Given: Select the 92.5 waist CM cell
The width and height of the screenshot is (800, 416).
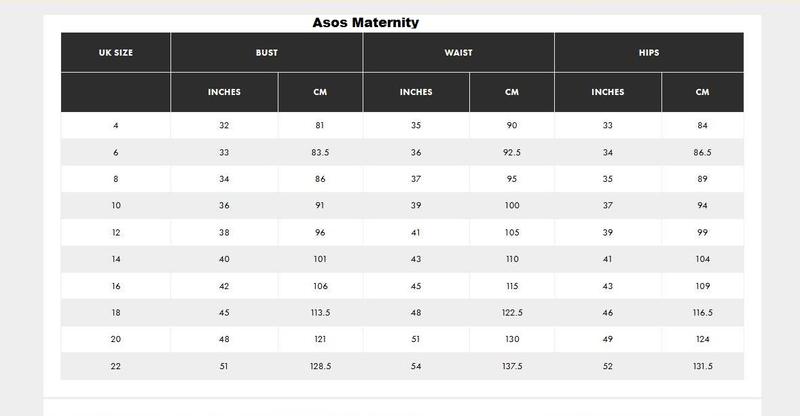Looking at the screenshot, I should click(512, 152).
